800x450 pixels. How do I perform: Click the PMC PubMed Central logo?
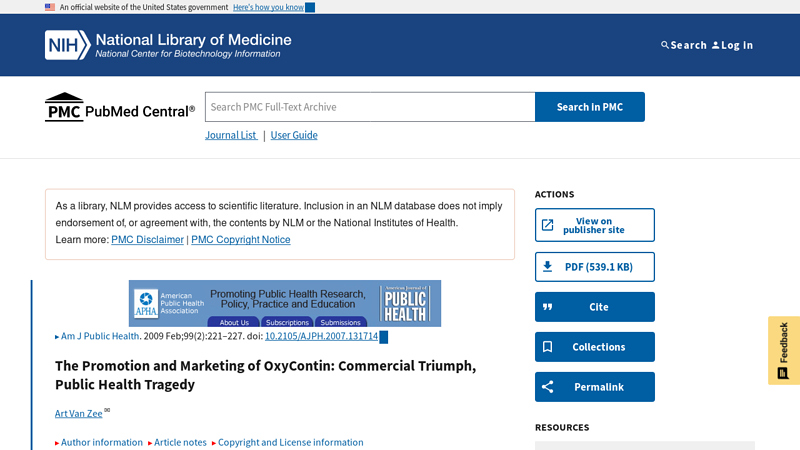(x=120, y=107)
